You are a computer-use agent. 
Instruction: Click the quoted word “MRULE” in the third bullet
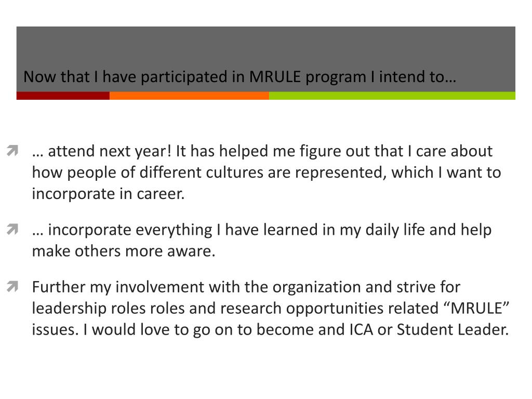click(x=477, y=308)
